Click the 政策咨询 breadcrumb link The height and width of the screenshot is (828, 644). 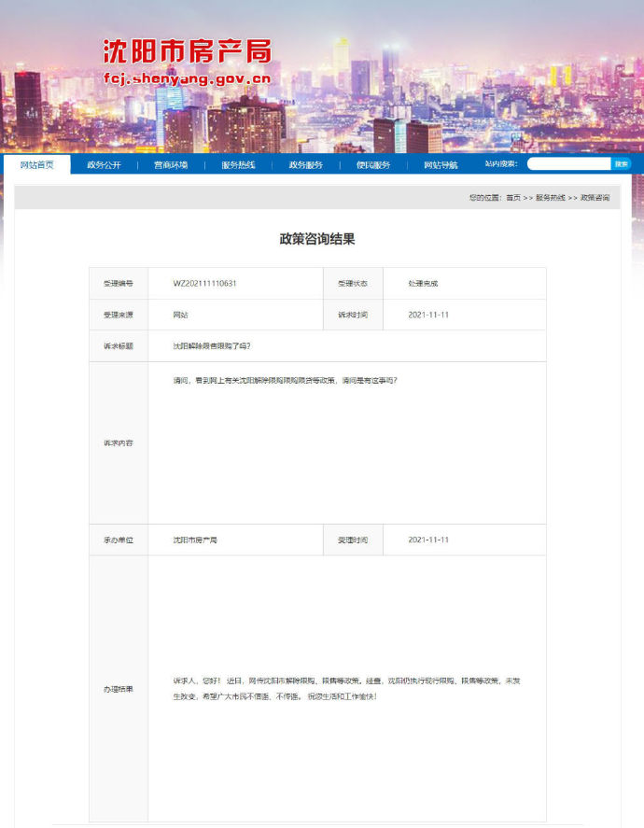595,198
